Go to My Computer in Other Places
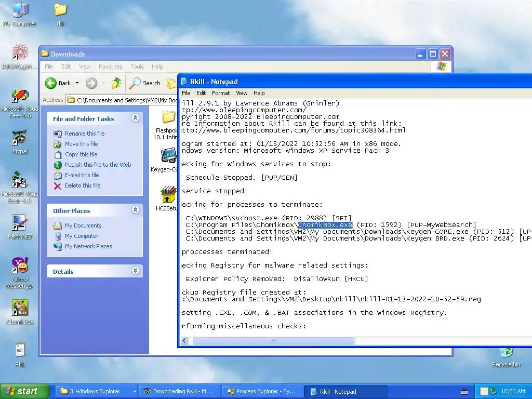 (82, 236)
